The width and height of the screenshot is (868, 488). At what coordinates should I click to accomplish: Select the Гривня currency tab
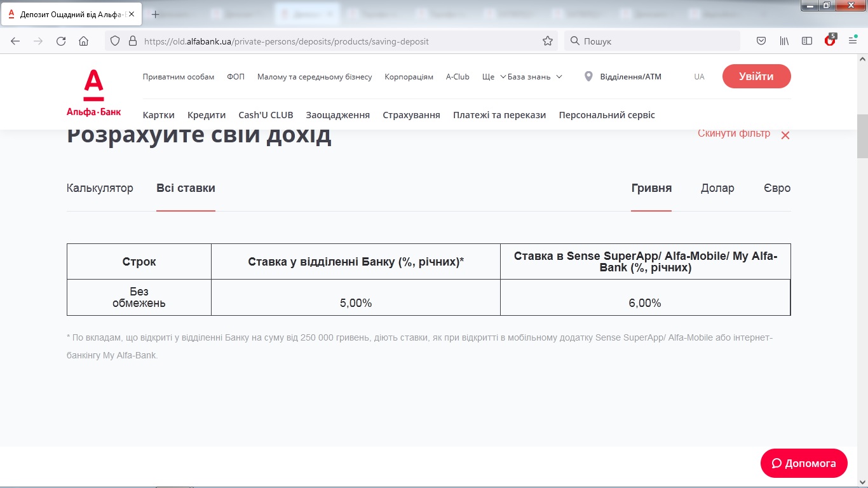coord(651,188)
